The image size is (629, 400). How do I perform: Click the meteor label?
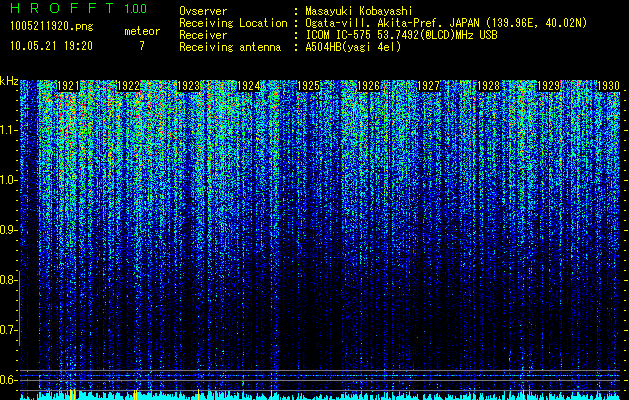tap(142, 31)
